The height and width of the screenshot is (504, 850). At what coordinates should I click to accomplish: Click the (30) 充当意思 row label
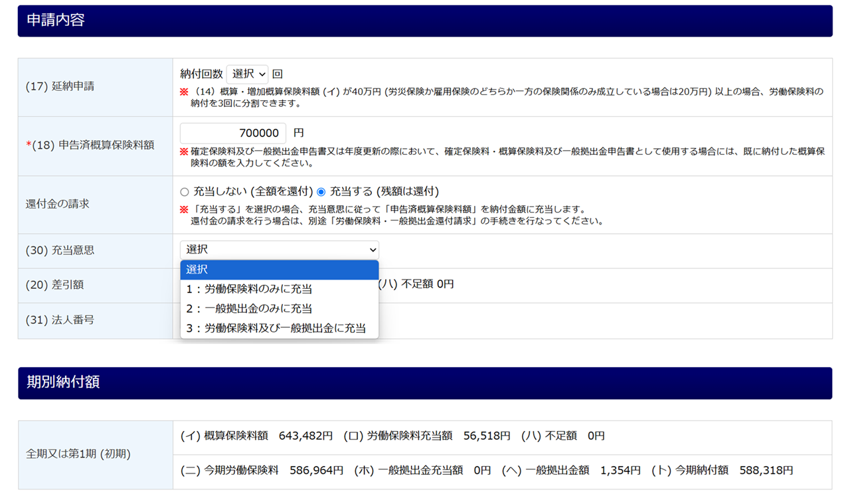pos(60,250)
